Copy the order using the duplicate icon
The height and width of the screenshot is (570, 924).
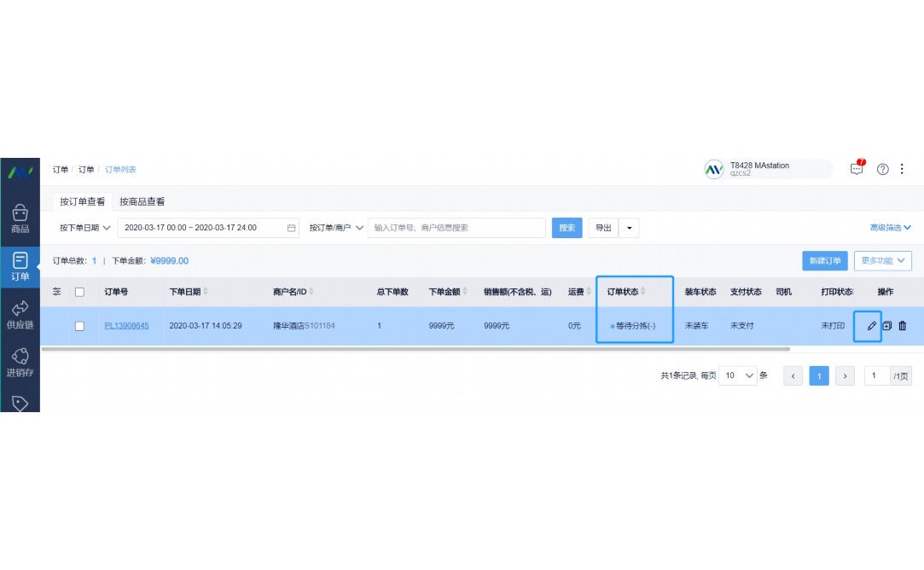click(x=886, y=325)
